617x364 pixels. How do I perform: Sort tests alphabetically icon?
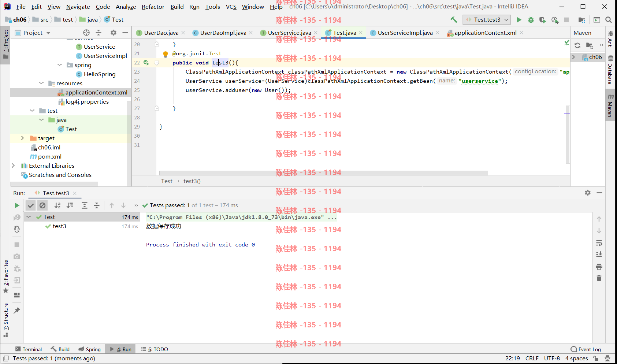click(x=57, y=205)
